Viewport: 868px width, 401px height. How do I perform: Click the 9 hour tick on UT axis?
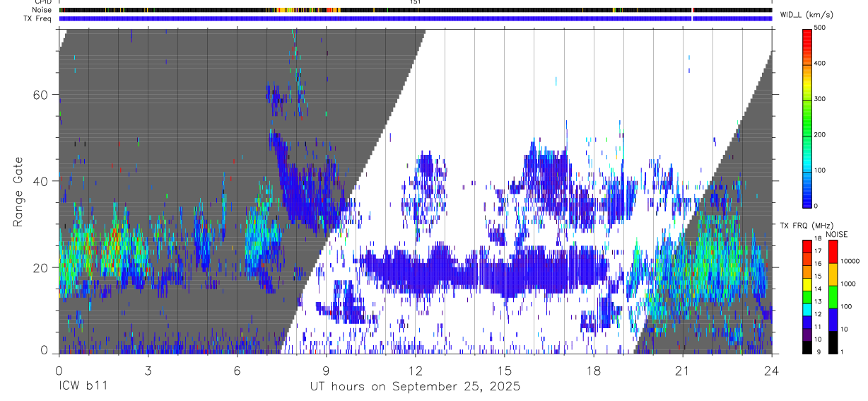[326, 371]
